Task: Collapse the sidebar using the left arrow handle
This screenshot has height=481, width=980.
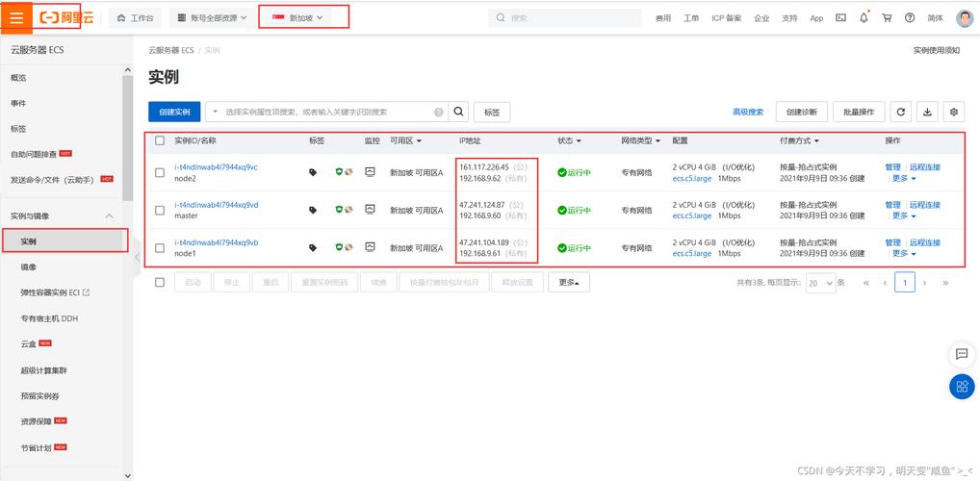Action: coord(138,257)
